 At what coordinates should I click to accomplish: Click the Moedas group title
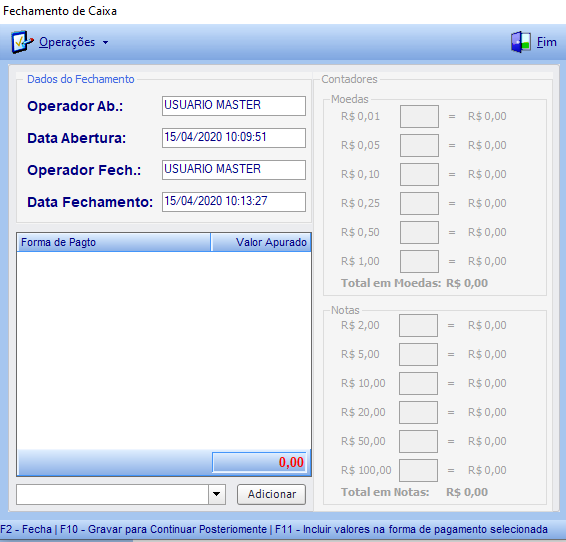tap(349, 99)
